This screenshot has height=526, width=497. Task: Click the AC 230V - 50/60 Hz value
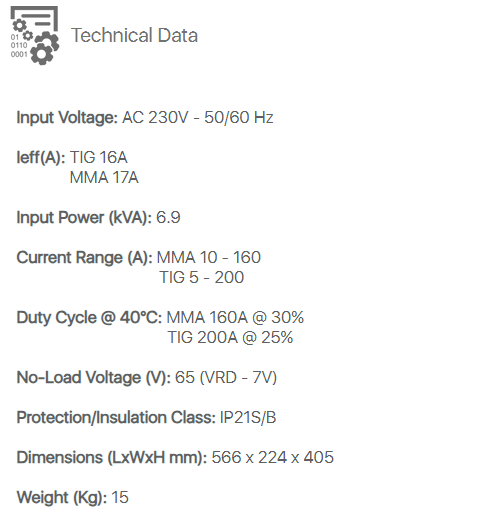click(198, 117)
